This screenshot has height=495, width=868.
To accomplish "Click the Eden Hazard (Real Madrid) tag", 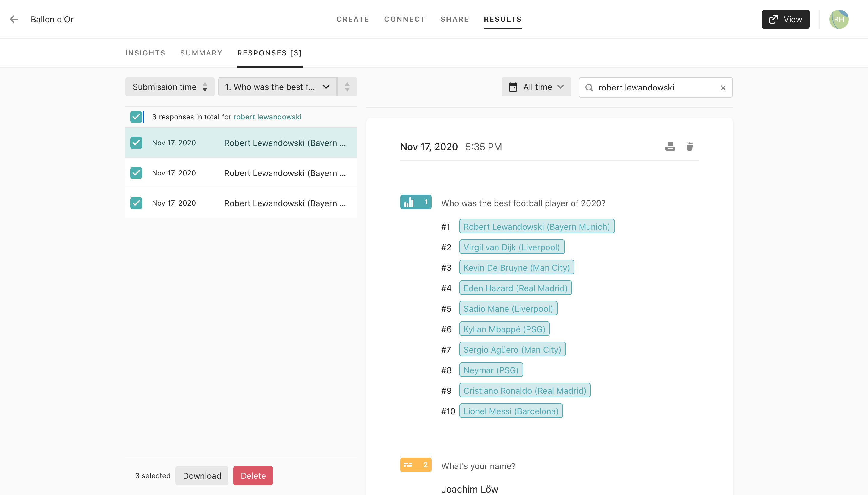I will coord(515,288).
